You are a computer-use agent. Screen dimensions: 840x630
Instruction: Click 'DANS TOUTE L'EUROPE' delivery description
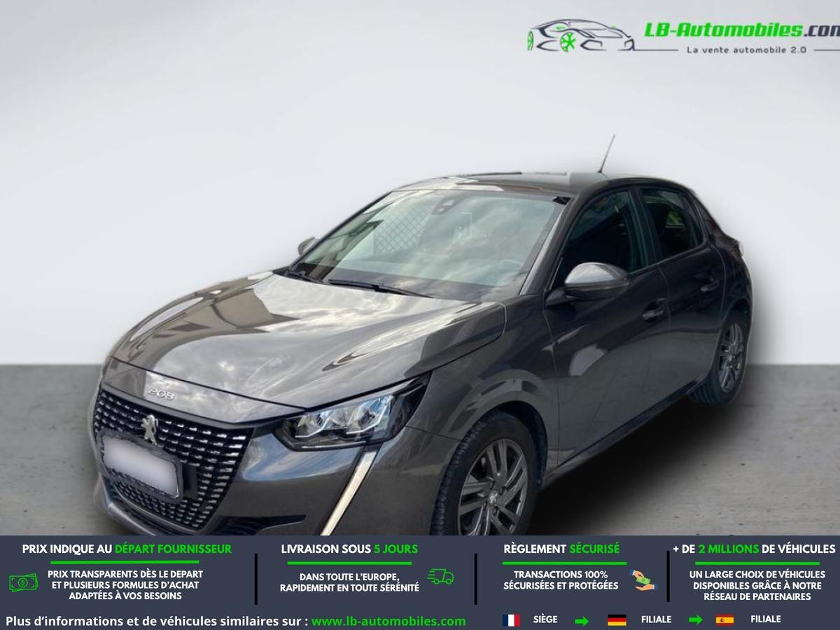coord(349,582)
